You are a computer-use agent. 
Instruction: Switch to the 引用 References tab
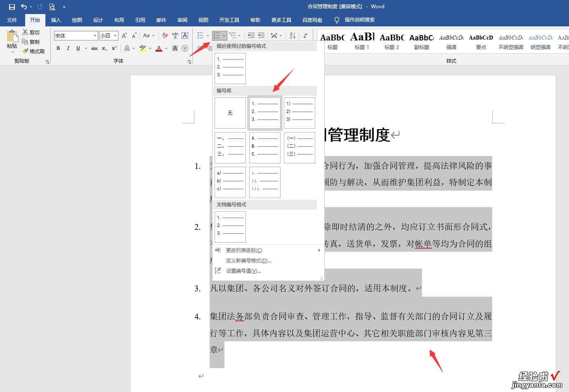click(x=140, y=20)
